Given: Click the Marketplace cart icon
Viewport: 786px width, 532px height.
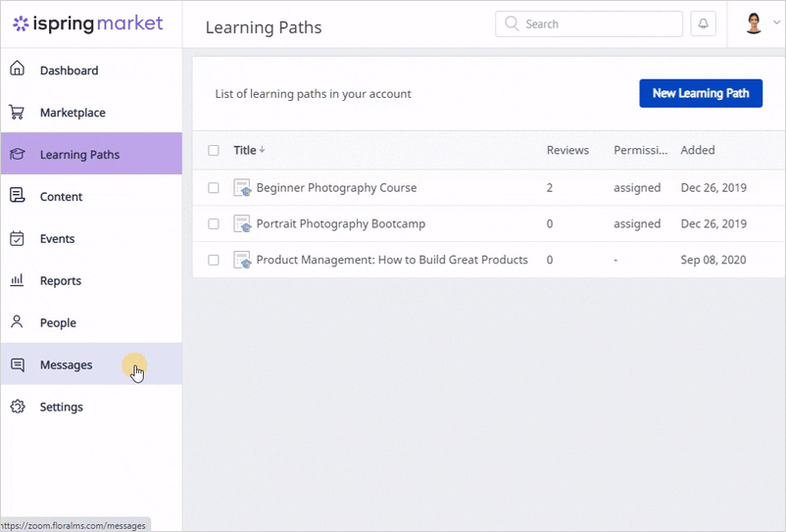Looking at the screenshot, I should tap(17, 113).
